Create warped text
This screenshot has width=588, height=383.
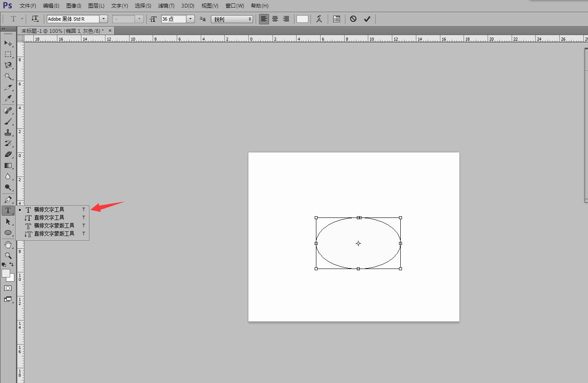click(x=319, y=19)
